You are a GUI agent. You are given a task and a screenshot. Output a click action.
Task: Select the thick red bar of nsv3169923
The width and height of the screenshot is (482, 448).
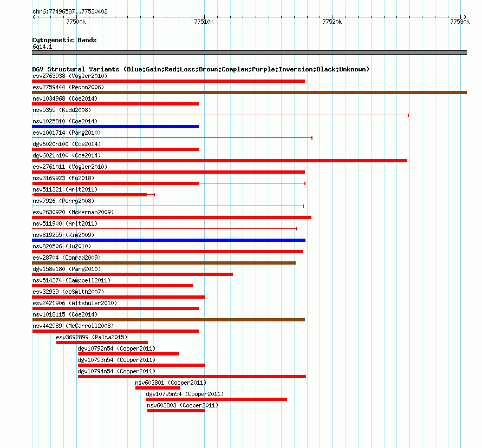(x=115, y=183)
